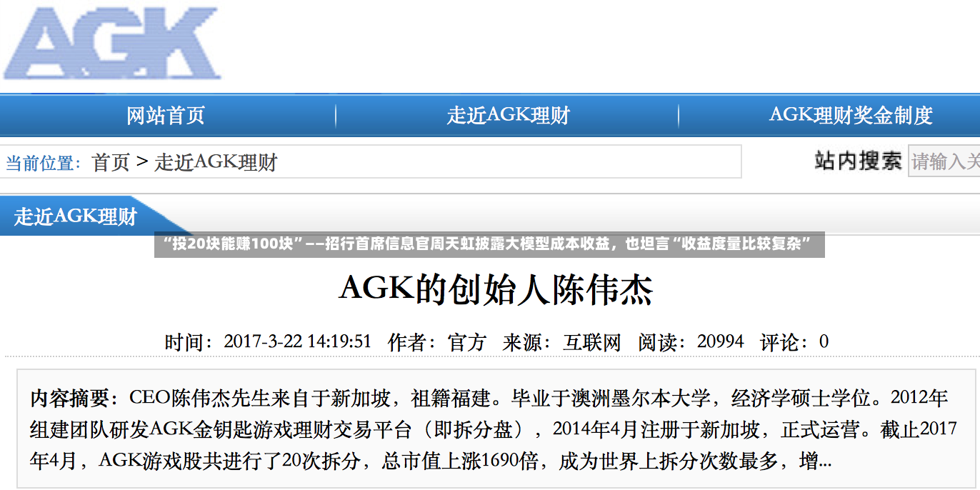This screenshot has width=980, height=490.
Task: Click the 当前位置 label
Action: click(x=44, y=163)
